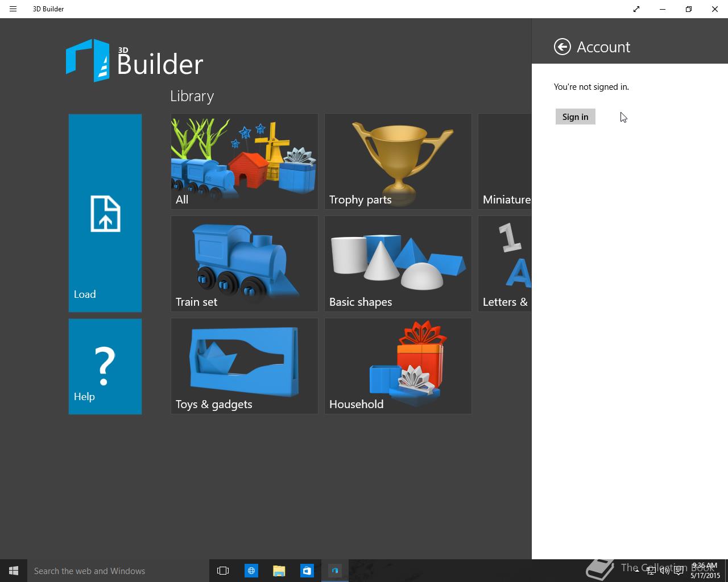728x582 pixels.
Task: Open the Letters & numbers category tile
Action: 504,264
